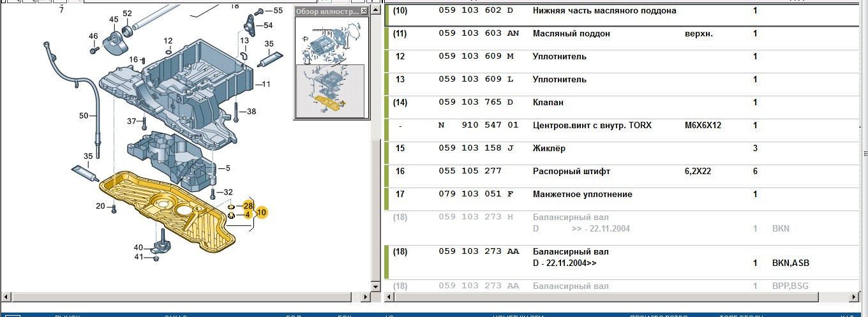This screenshot has width=868, height=317.
Task: Click right arrow of diagram horizontal scrollbar
Action: coord(366,297)
